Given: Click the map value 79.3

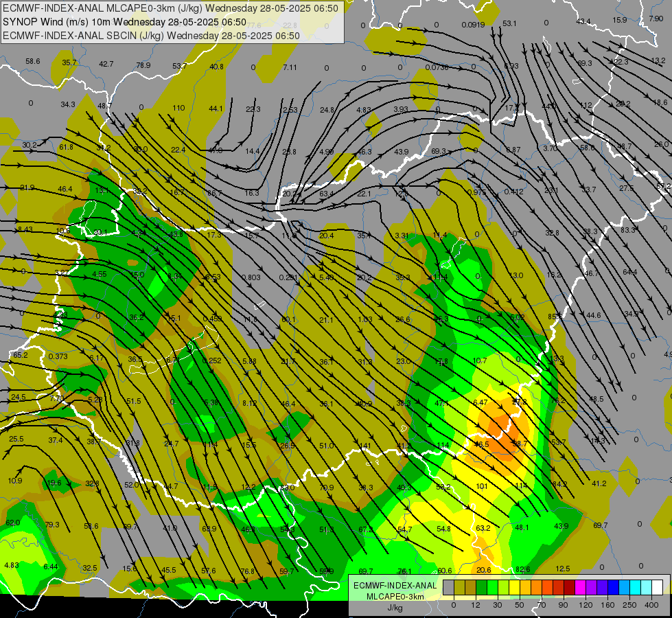Looking at the screenshot, I should point(52,525).
